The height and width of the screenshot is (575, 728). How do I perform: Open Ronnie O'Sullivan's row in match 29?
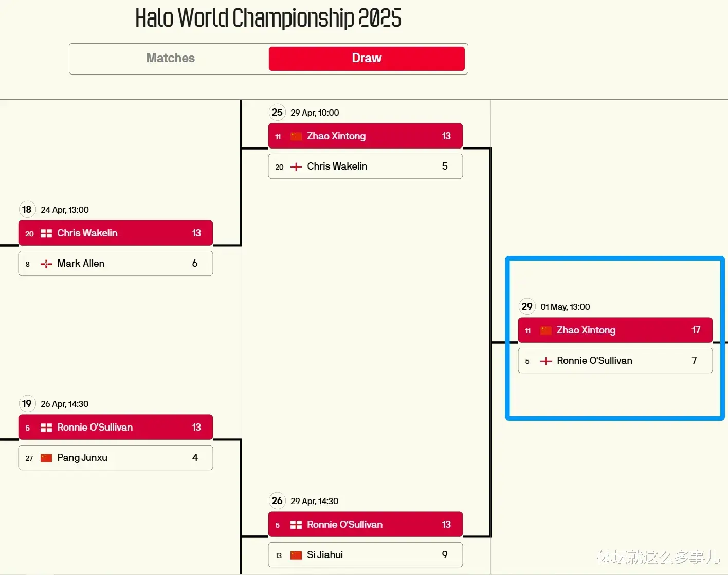pyautogui.click(x=615, y=360)
